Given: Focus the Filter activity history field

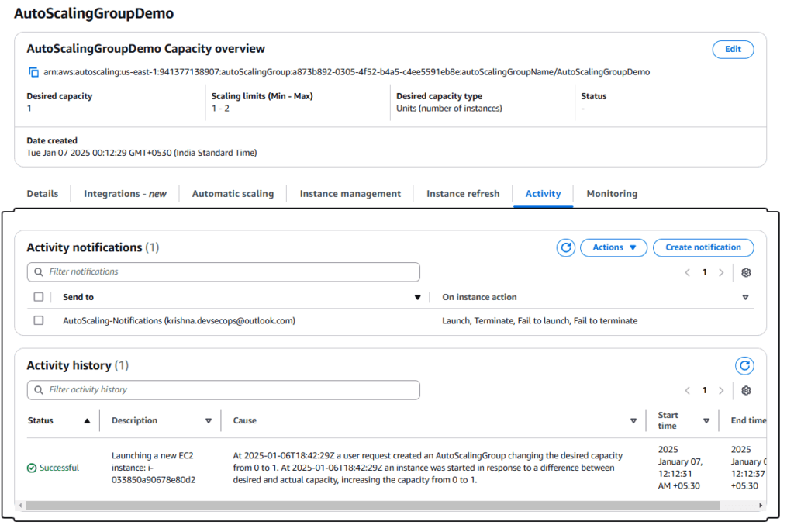Looking at the screenshot, I should point(223,390).
